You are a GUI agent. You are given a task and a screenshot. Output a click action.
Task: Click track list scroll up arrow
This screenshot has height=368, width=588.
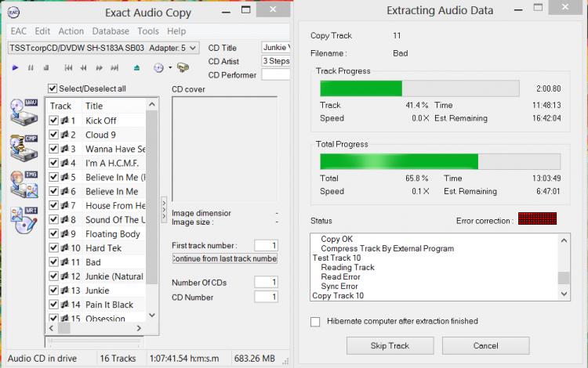click(152, 104)
